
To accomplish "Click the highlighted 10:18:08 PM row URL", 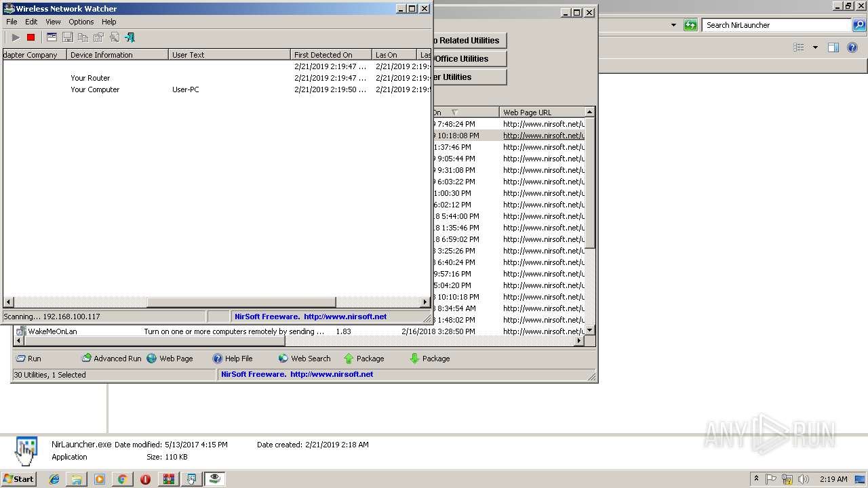I will tap(544, 136).
